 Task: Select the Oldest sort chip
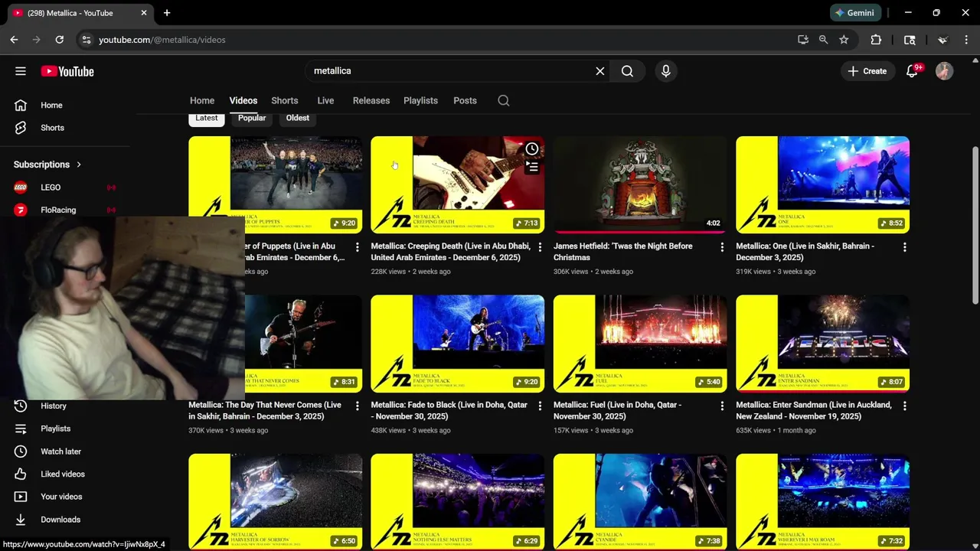(298, 119)
